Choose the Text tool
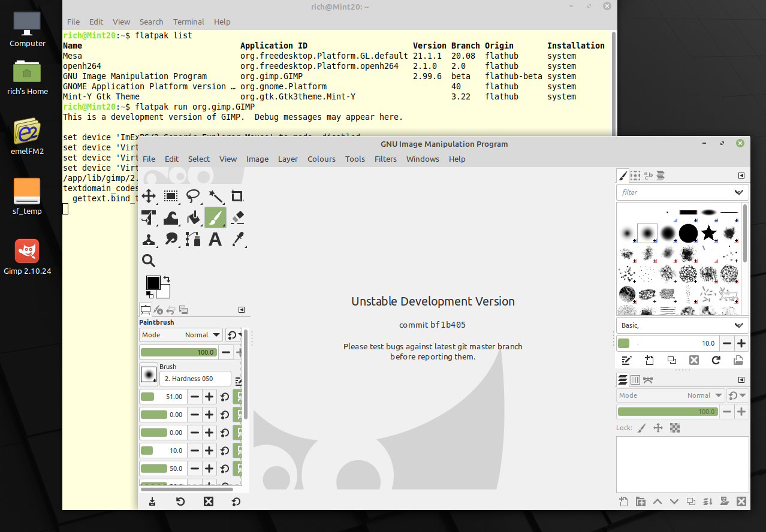This screenshot has width=766, height=532. click(x=215, y=240)
